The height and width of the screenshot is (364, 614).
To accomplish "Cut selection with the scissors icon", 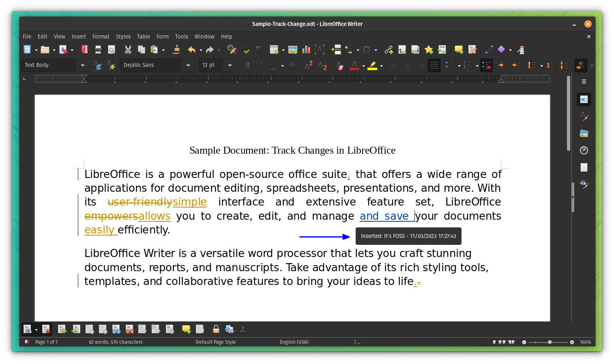I will click(x=128, y=49).
